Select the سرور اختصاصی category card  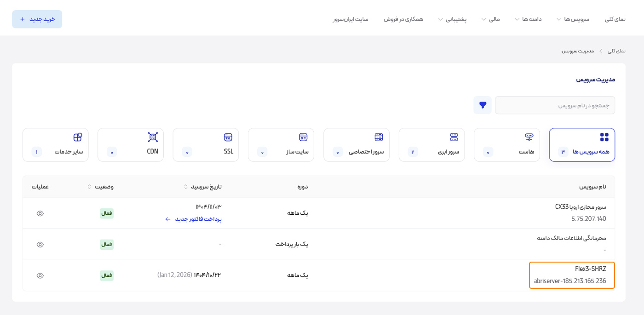pyautogui.click(x=356, y=145)
